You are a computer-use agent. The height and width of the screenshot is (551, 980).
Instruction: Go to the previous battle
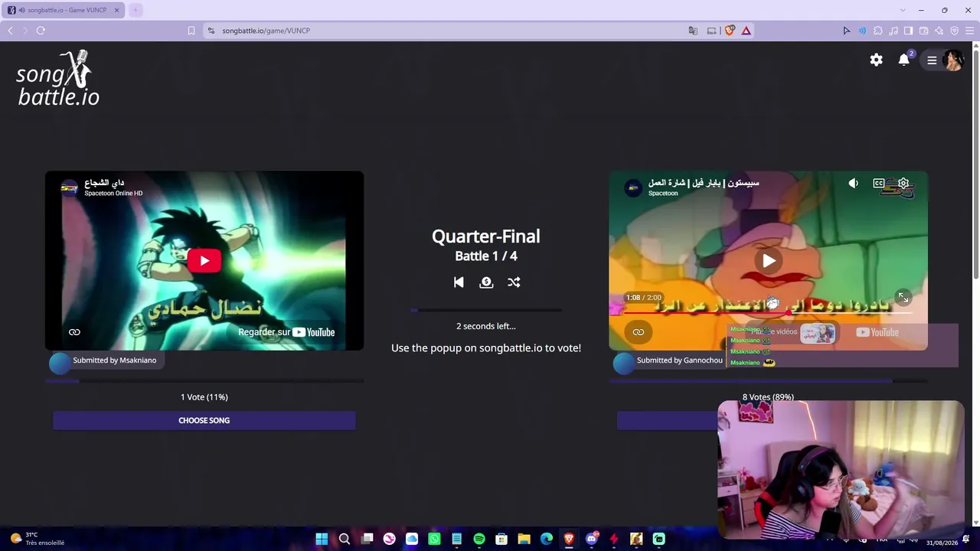(x=459, y=282)
